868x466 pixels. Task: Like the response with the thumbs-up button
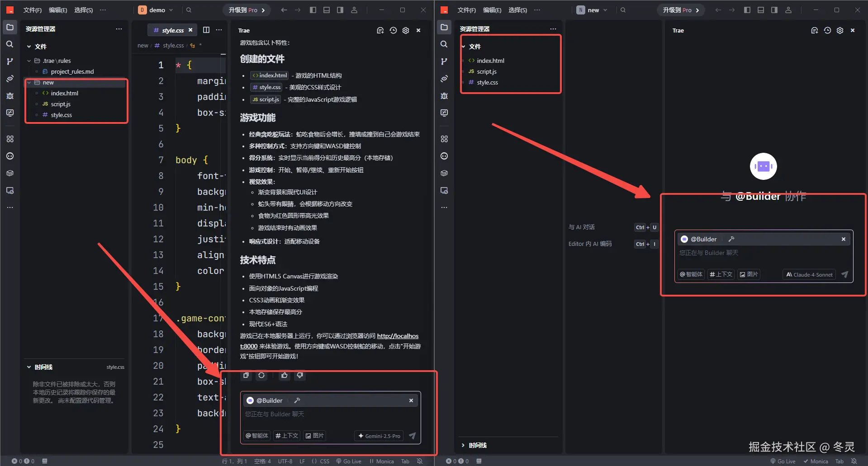[284, 375]
